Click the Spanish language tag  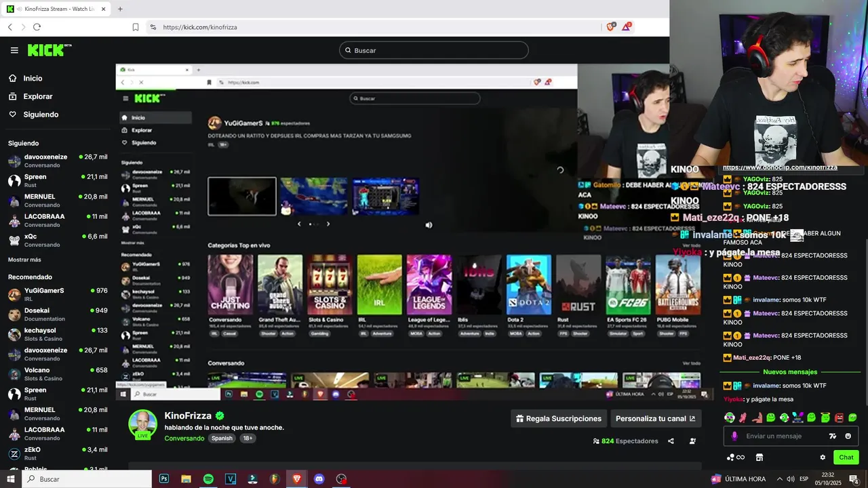pyautogui.click(x=222, y=439)
